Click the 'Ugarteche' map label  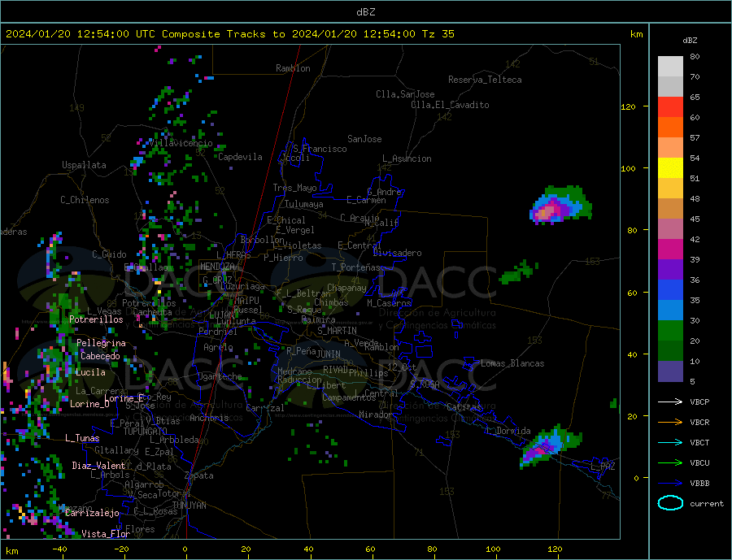point(220,376)
